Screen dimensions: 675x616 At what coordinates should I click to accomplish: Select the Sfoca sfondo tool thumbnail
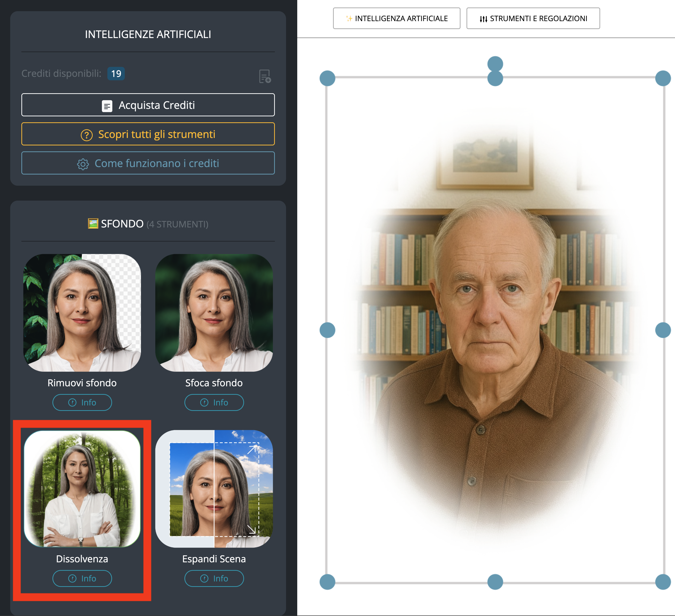pos(214,313)
